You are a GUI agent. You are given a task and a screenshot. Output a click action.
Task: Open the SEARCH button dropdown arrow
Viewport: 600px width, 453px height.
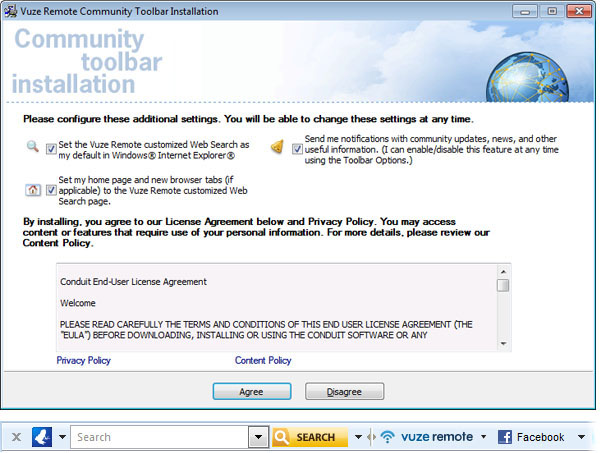(358, 437)
